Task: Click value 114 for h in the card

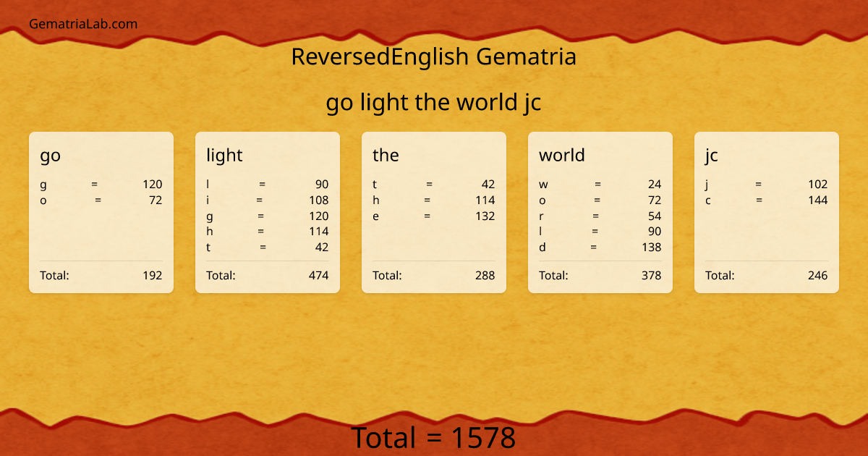Action: 485,200
